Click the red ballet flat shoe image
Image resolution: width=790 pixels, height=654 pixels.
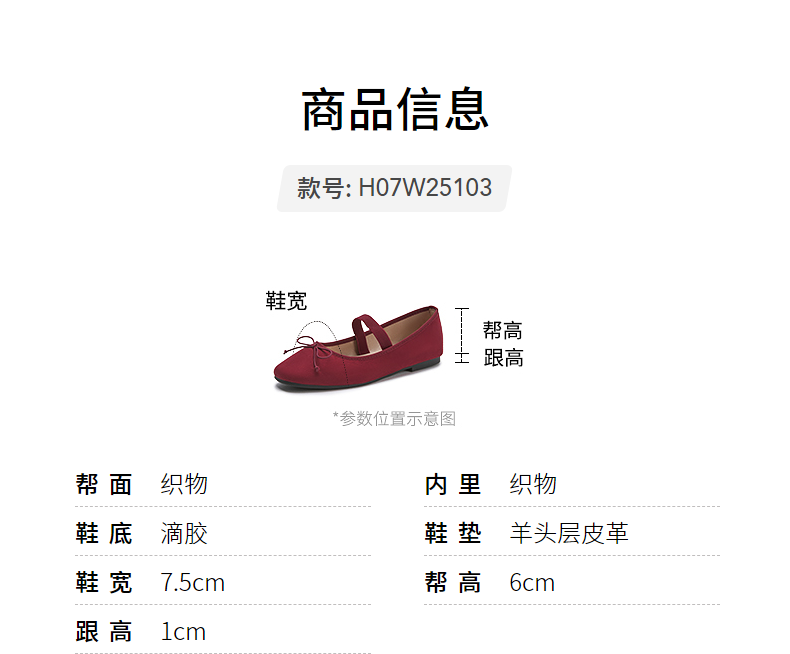click(x=359, y=349)
